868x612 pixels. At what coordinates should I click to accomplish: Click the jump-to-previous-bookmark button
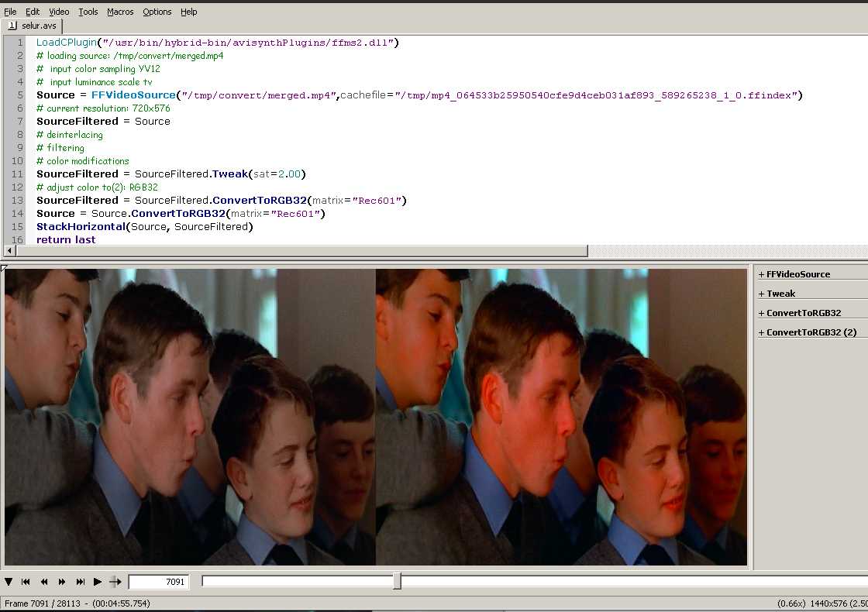coord(26,582)
